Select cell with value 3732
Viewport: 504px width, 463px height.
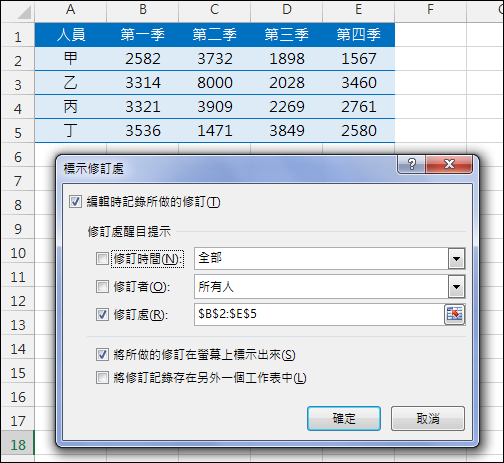click(215, 59)
